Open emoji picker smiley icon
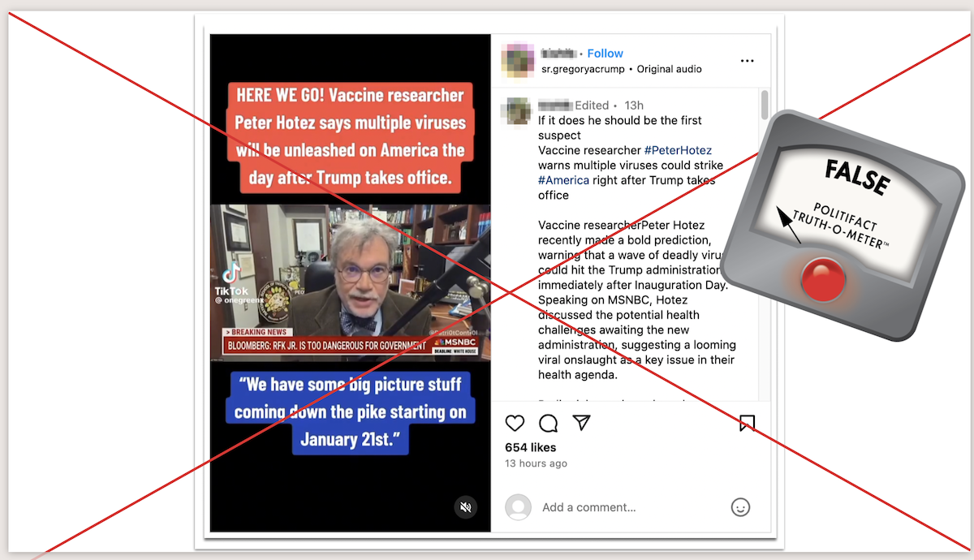 click(x=740, y=507)
